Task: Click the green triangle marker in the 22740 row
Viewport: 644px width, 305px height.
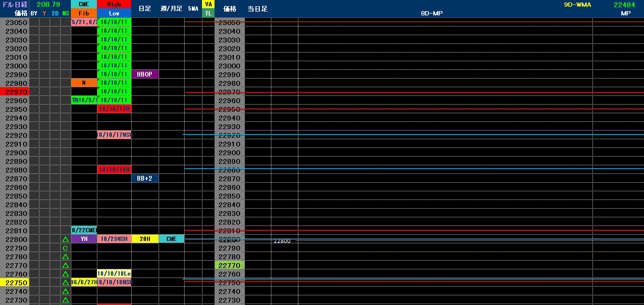Action: [x=65, y=292]
